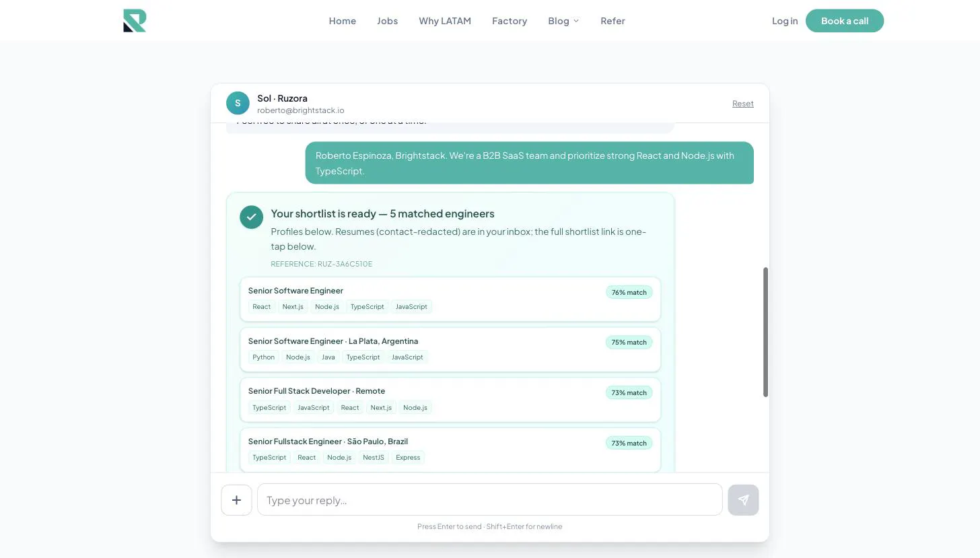Click the Python skill tag
980x558 pixels.
(x=264, y=357)
